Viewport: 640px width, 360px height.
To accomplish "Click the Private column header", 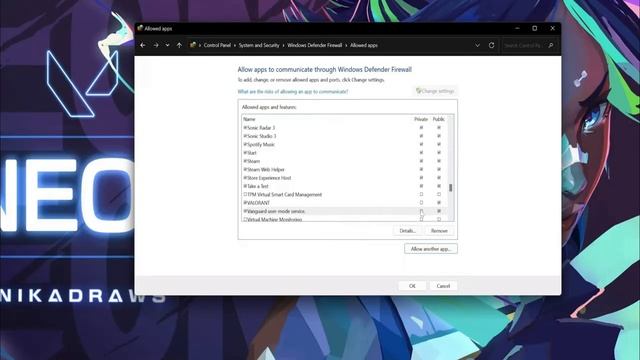I will pos(421,119).
